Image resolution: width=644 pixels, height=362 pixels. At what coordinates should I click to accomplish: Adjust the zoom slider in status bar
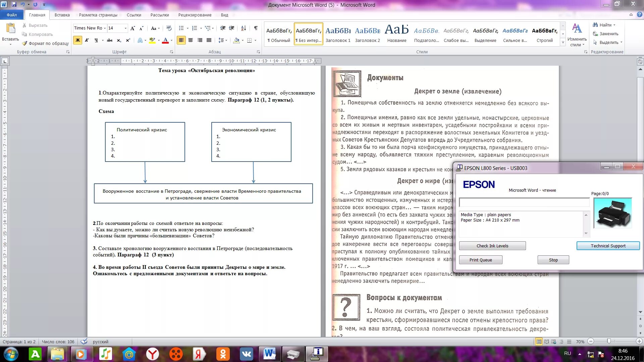coord(609,342)
